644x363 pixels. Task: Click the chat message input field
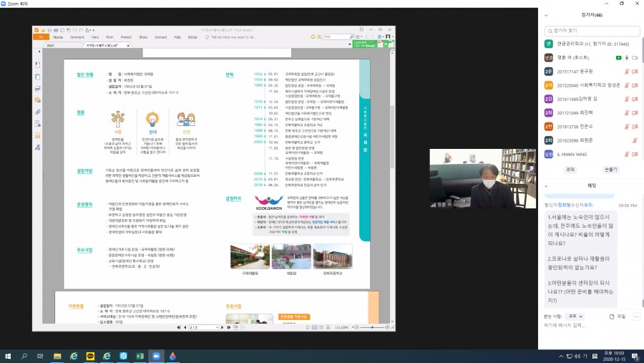590,325
